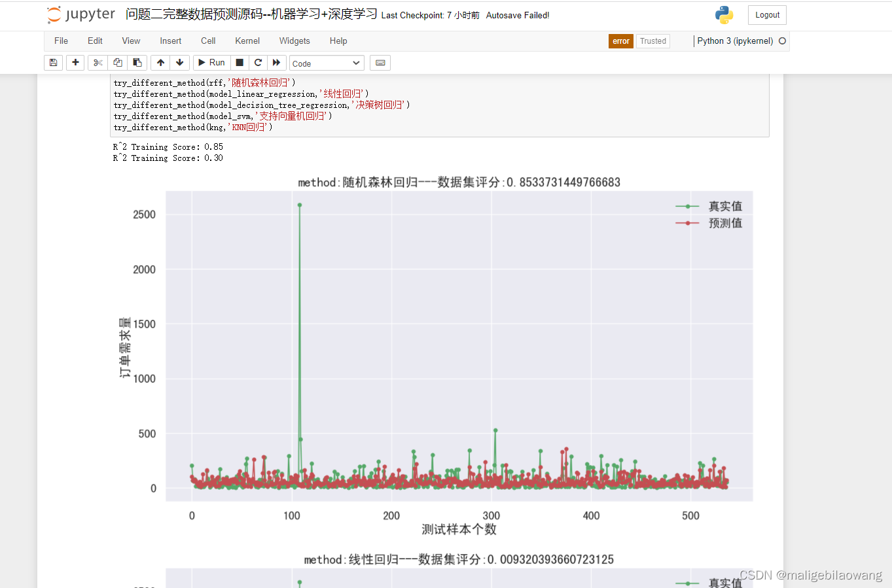Click the Last Checkpoint text
Screen dimensions: 892x588
point(430,15)
